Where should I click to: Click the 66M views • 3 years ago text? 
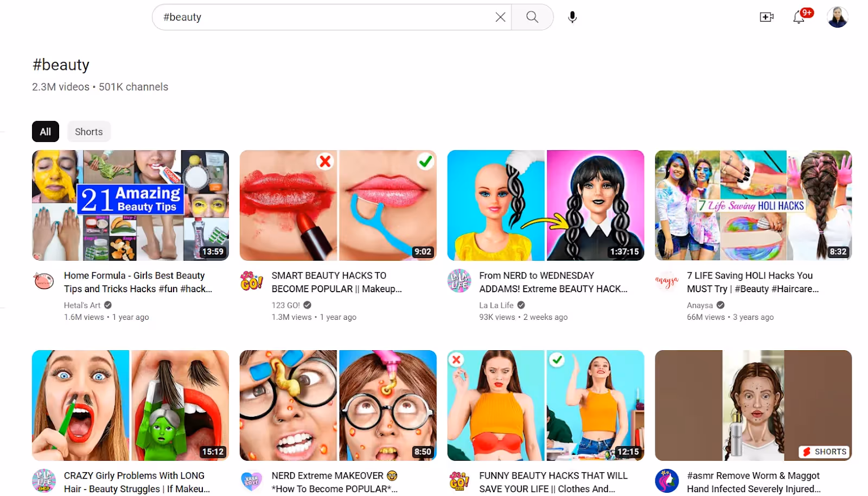[x=730, y=317]
